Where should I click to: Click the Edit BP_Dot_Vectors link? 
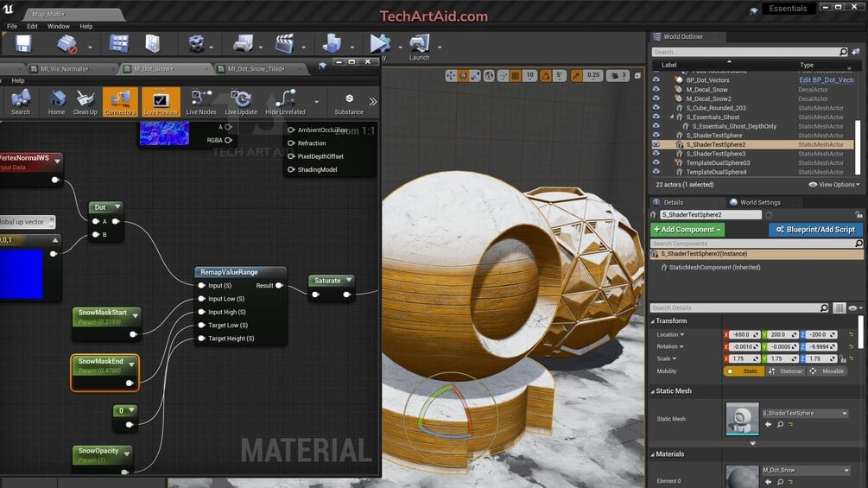coord(826,79)
